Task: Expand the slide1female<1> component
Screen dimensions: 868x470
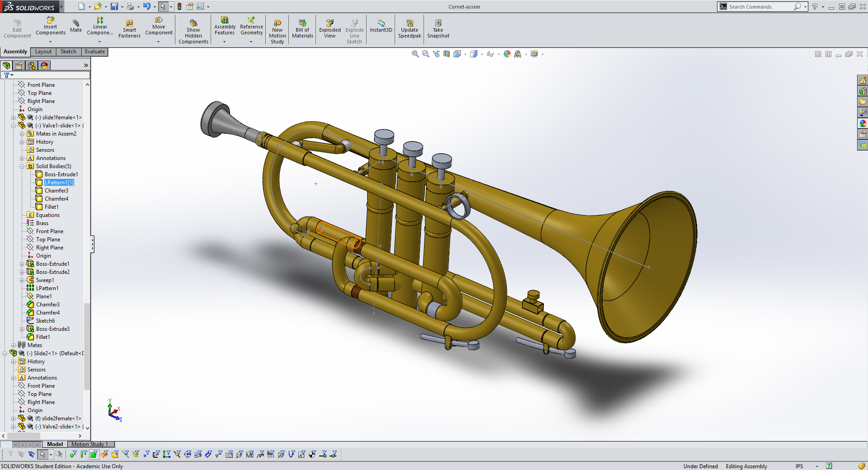Action: [x=13, y=117]
